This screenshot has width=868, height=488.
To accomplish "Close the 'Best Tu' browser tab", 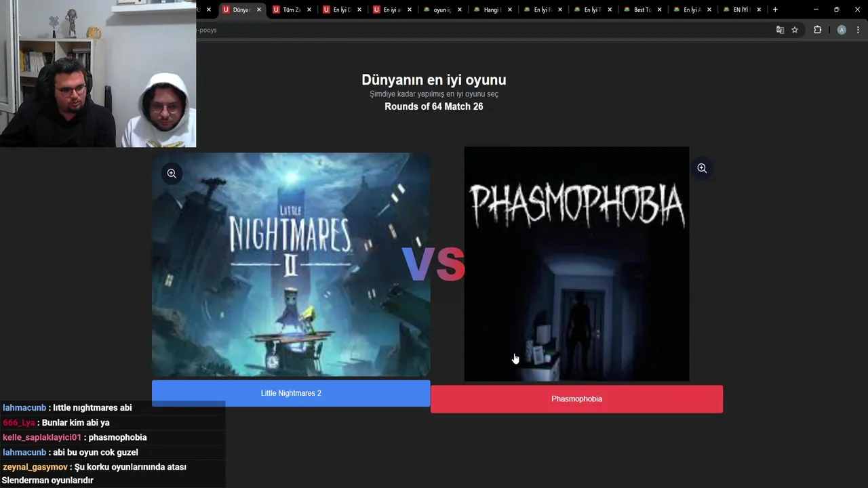I will coord(659,9).
